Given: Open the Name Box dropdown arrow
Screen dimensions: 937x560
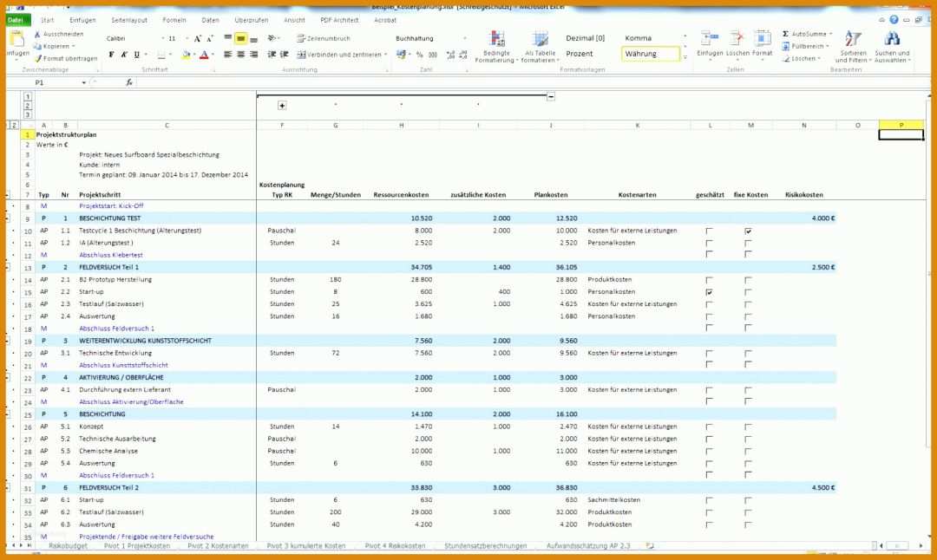Looking at the screenshot, I should [x=83, y=82].
